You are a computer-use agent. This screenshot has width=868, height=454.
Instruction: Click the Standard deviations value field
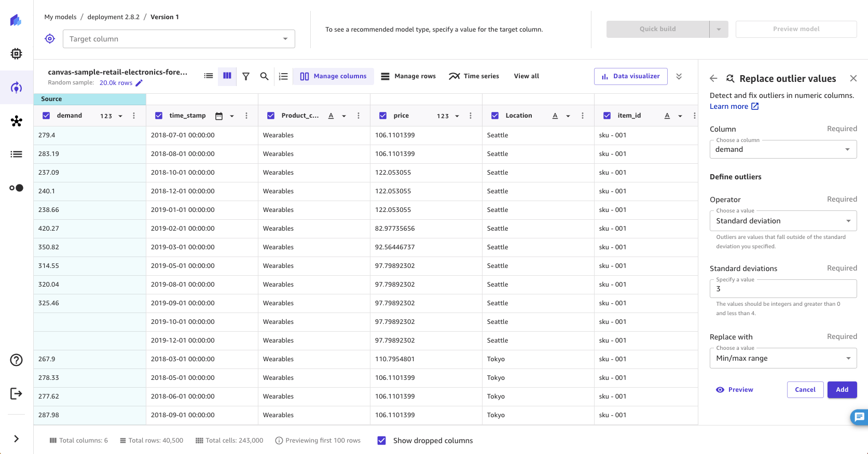[x=782, y=289]
